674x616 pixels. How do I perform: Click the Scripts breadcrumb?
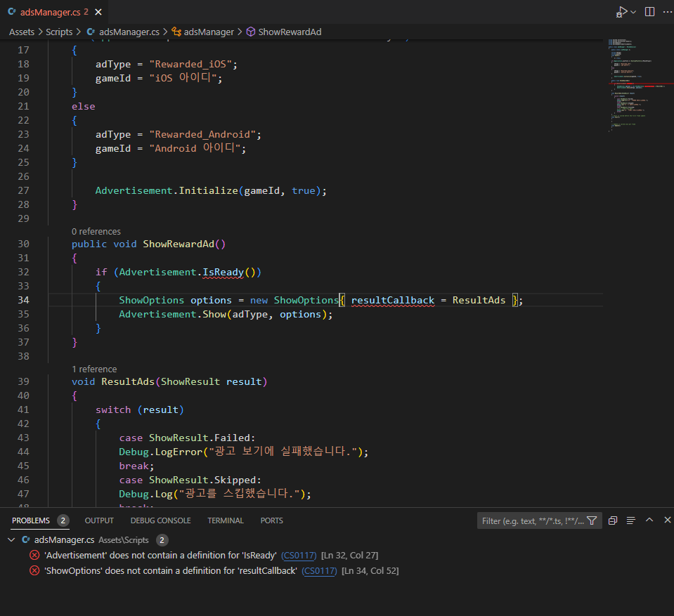tap(59, 32)
